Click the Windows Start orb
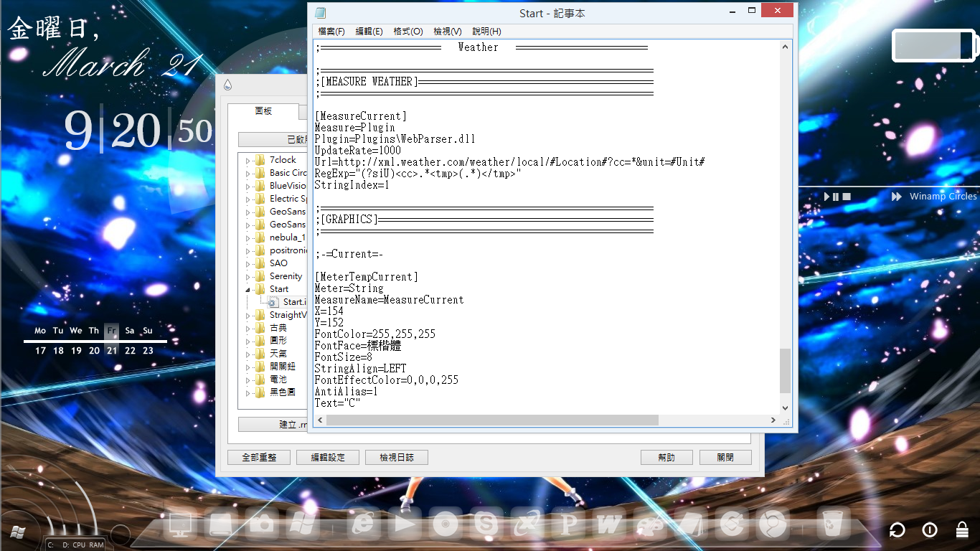The width and height of the screenshot is (980, 551). 17,532
